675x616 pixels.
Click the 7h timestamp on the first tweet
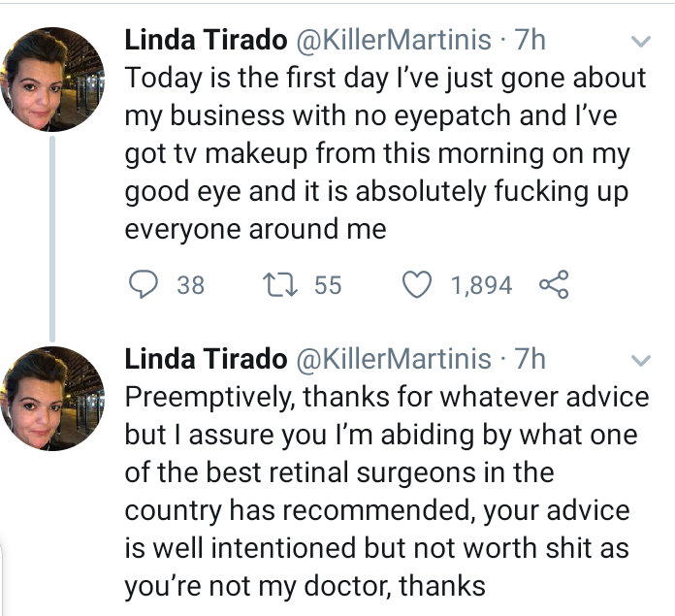[530, 40]
